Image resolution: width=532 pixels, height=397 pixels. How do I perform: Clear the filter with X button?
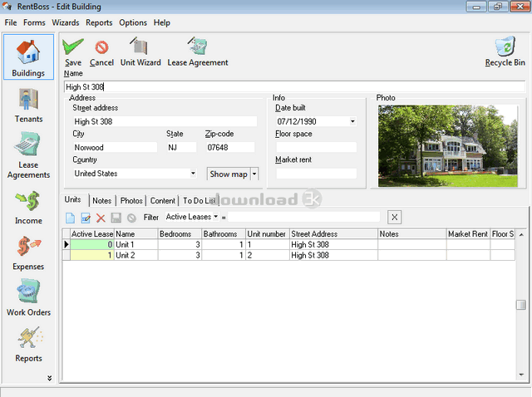point(394,217)
